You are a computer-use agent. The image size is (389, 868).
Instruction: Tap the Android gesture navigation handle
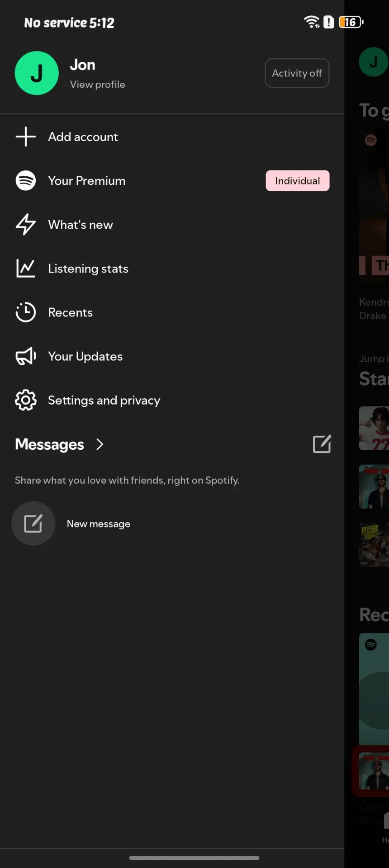coord(194,858)
